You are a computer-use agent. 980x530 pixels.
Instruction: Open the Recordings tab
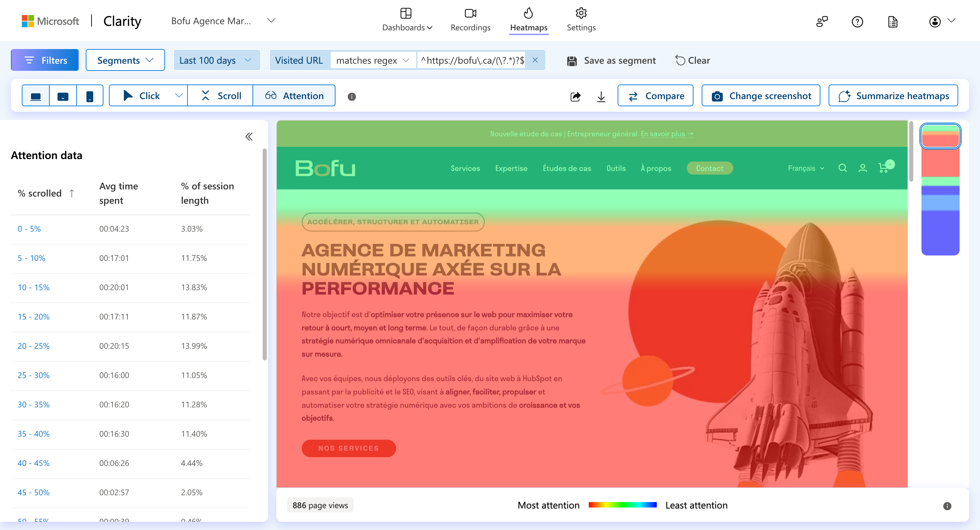(x=470, y=20)
